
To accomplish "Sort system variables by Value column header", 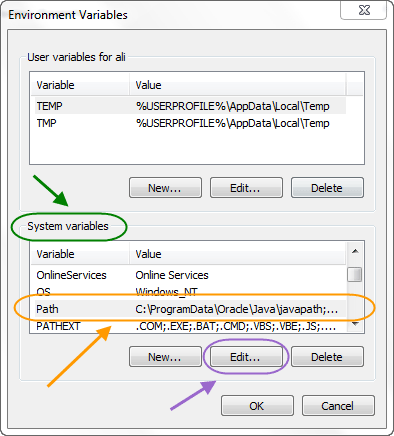I will click(x=237, y=254).
